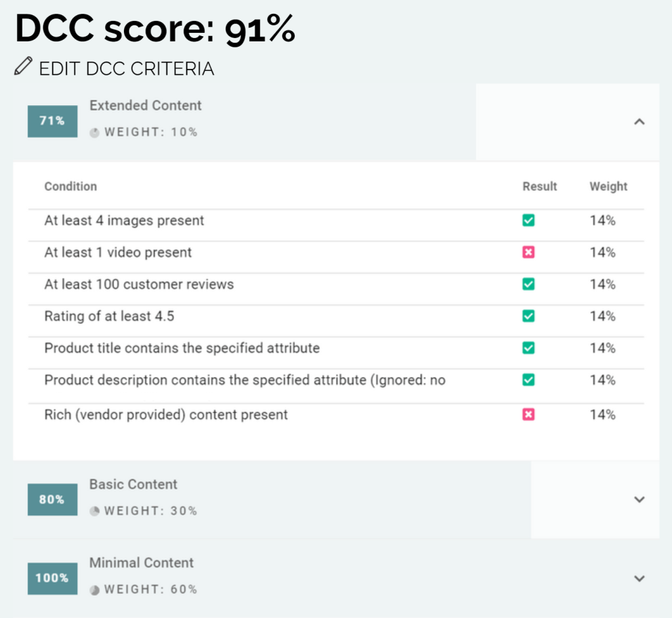Click the Extended Content weight pie icon
The height and width of the screenshot is (618, 672).
click(94, 133)
